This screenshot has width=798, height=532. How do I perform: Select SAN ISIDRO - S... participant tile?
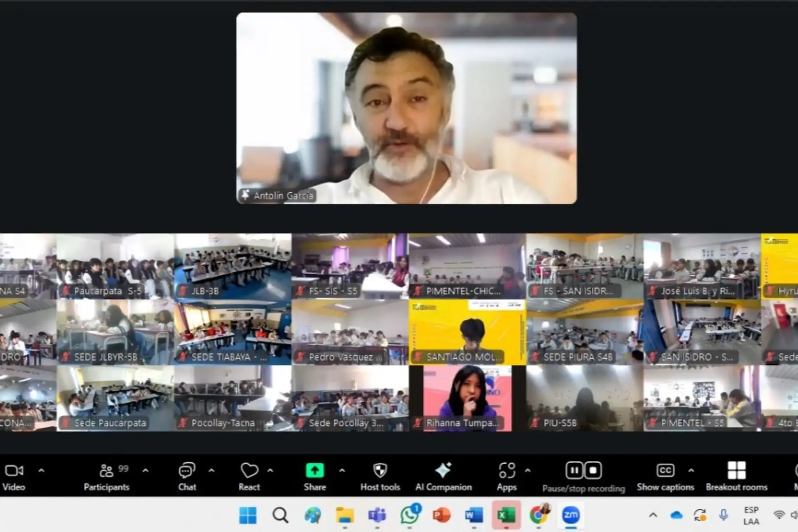click(702, 332)
